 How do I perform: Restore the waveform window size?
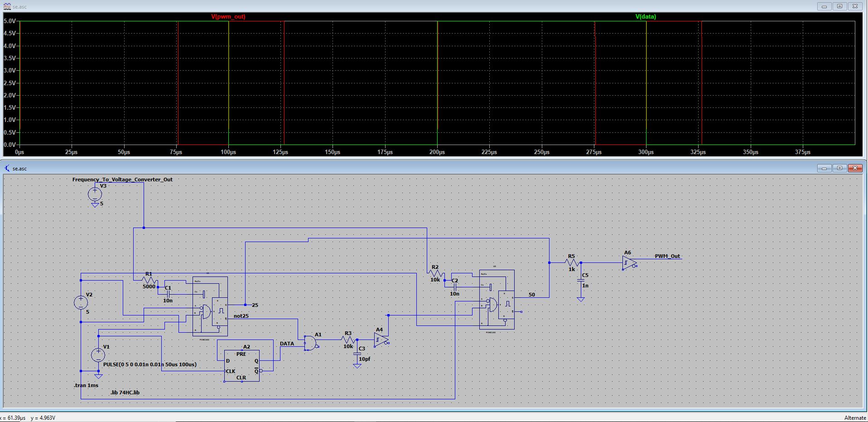coord(839,6)
